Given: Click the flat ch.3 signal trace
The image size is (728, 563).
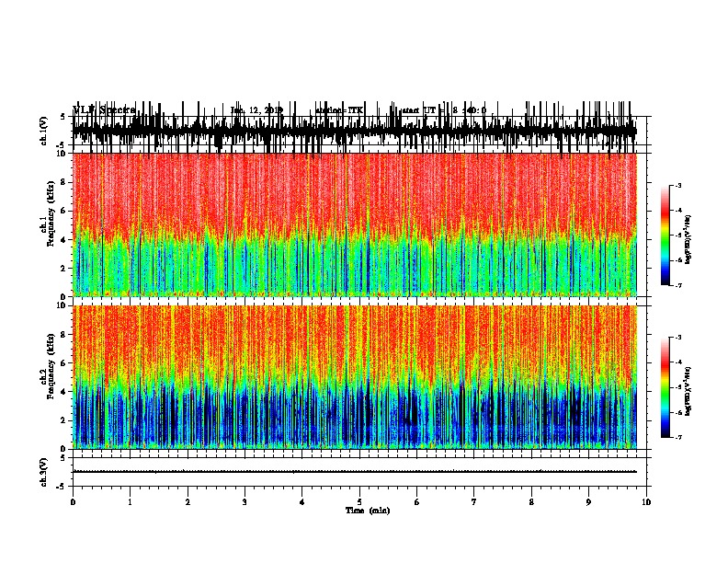Looking at the screenshot, I should pos(355,472).
